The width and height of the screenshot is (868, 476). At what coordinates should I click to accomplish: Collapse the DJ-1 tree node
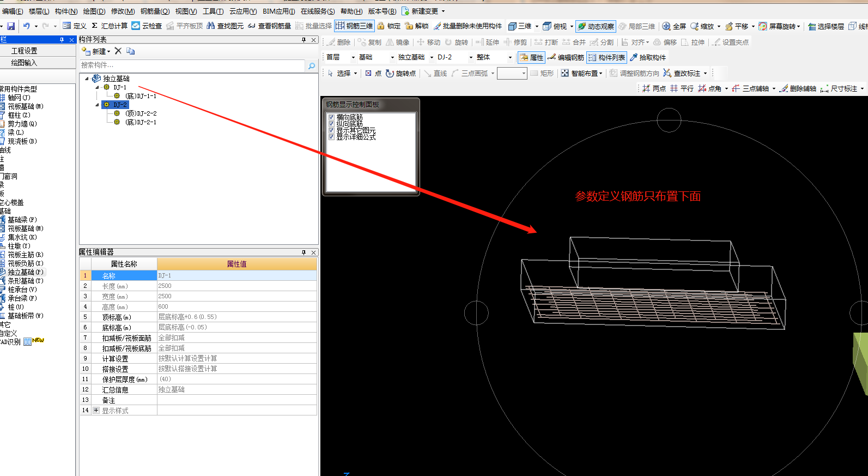click(x=98, y=87)
